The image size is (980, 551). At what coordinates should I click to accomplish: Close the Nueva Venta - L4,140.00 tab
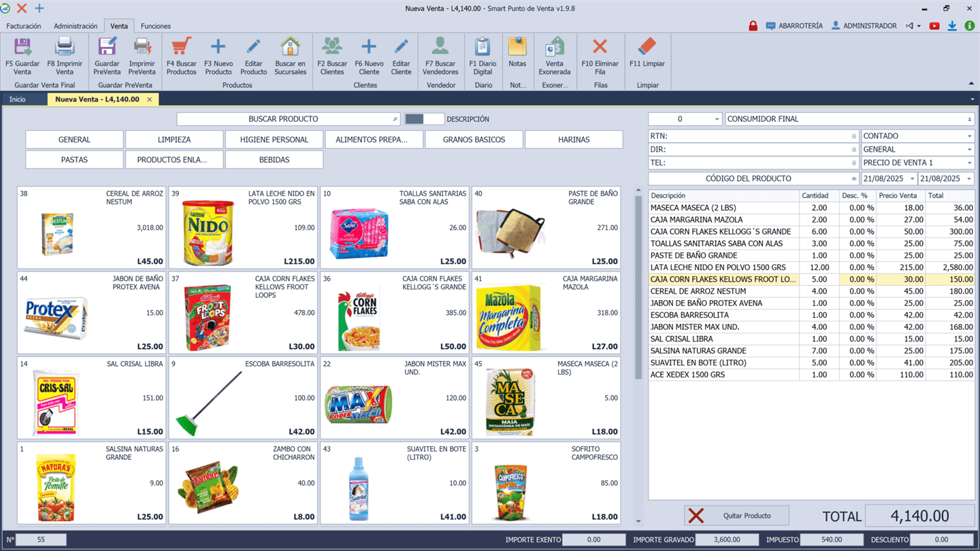[x=150, y=99]
